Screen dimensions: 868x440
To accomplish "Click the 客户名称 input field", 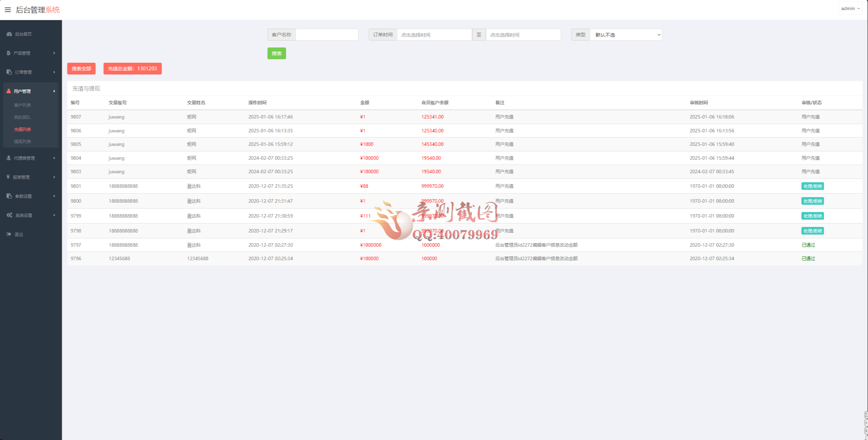I will click(x=327, y=35).
